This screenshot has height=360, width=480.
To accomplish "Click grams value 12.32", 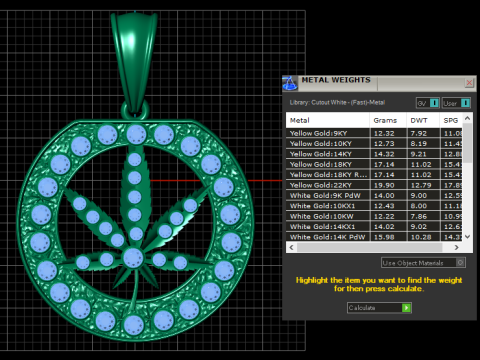I will (384, 133).
